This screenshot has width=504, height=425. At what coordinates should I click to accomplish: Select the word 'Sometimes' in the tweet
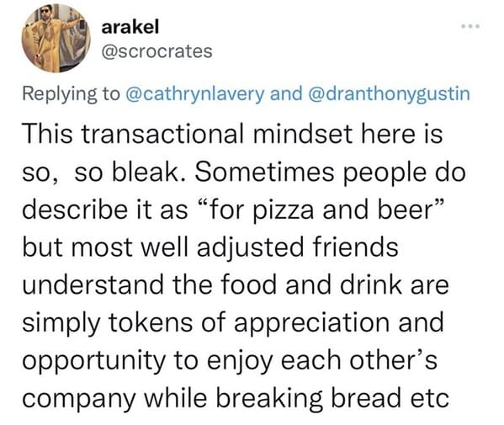[x=264, y=172]
